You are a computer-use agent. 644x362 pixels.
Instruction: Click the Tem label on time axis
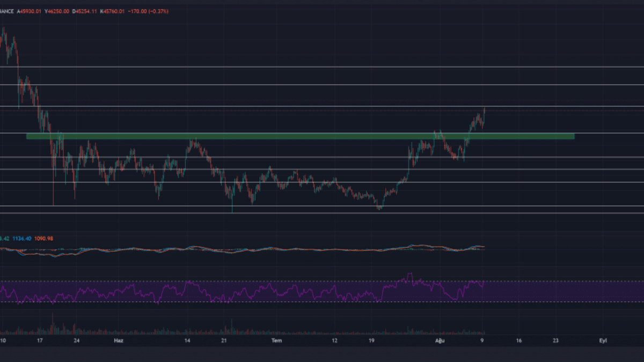[276, 340]
